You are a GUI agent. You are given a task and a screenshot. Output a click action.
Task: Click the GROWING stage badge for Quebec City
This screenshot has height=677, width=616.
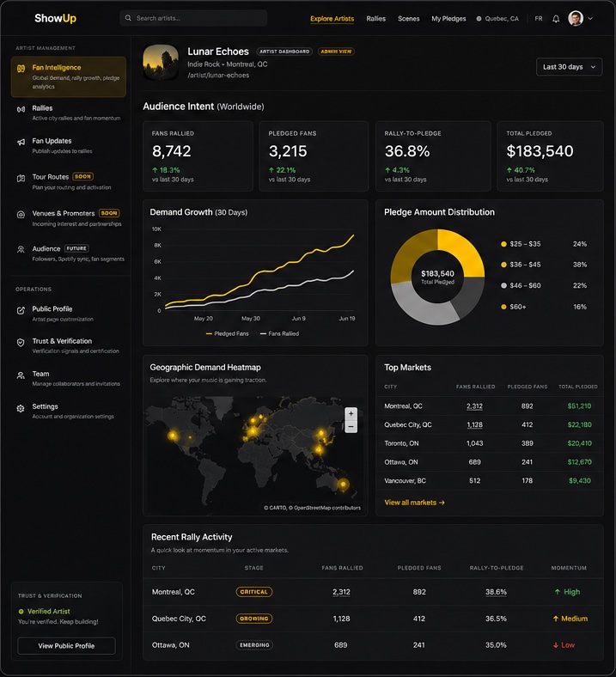click(x=253, y=619)
